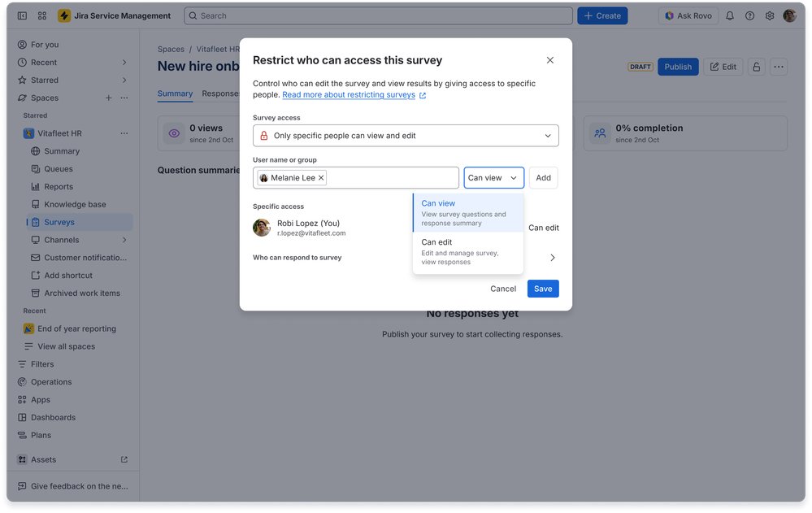Open Jira settings via the gear icon

tap(769, 15)
